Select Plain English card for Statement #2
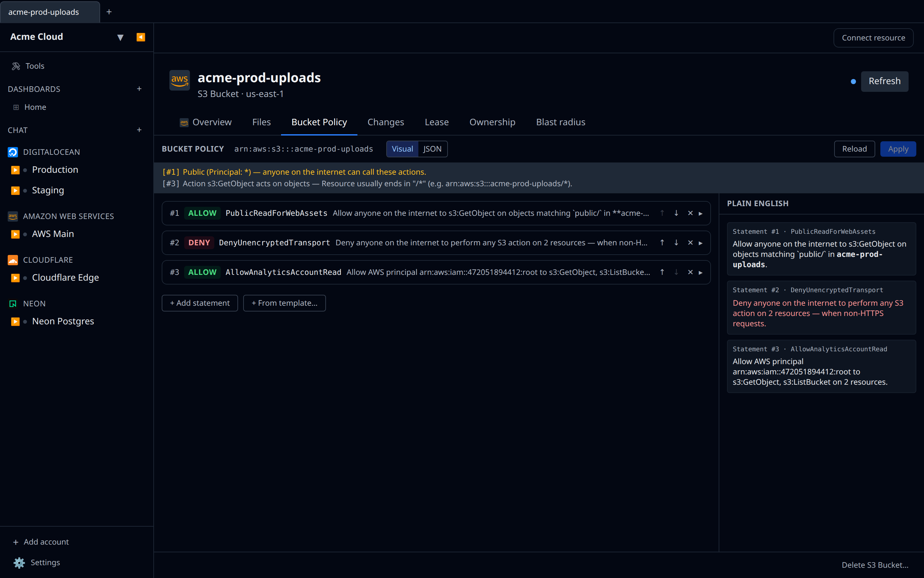The width and height of the screenshot is (924, 578). (x=821, y=308)
